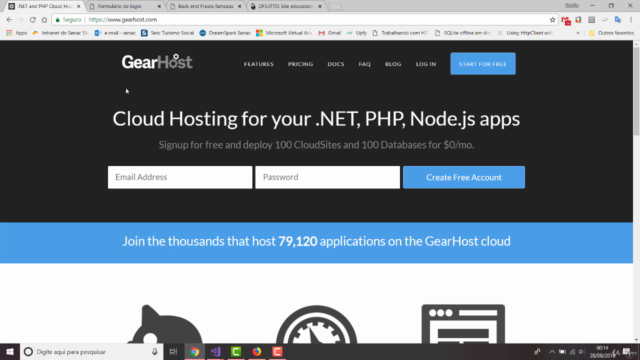This screenshot has width=640, height=360.
Task: Open the Action Center notification icon
Action: [627, 352]
